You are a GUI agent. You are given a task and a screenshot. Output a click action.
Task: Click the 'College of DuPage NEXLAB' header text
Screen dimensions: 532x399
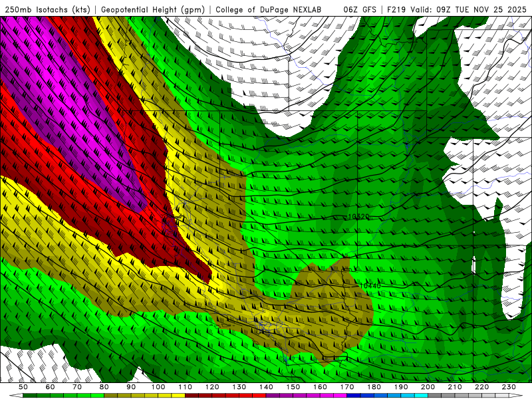tap(269, 9)
